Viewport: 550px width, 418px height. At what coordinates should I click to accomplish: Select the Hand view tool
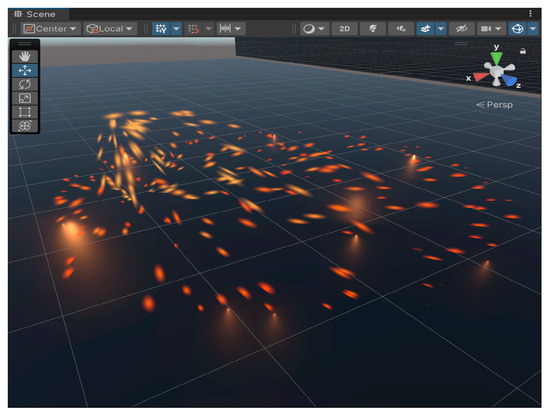pos(25,56)
